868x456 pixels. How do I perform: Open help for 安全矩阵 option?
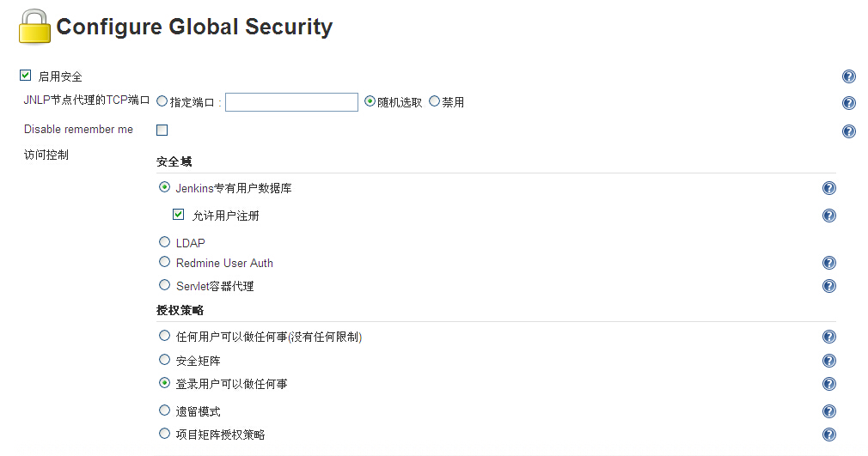pos(828,361)
